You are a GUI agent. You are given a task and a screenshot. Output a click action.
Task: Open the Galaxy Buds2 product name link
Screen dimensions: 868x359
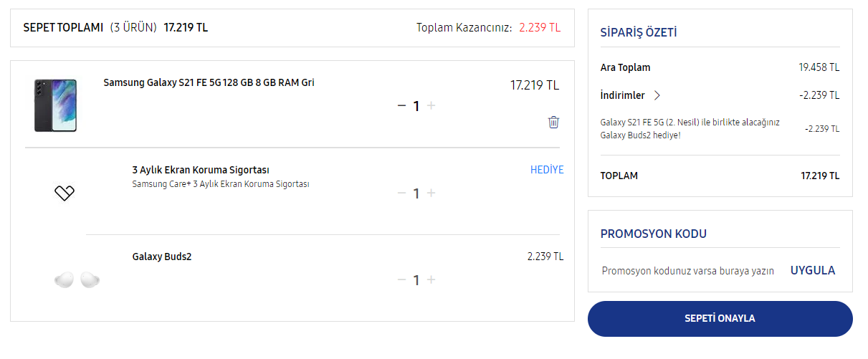[162, 257]
